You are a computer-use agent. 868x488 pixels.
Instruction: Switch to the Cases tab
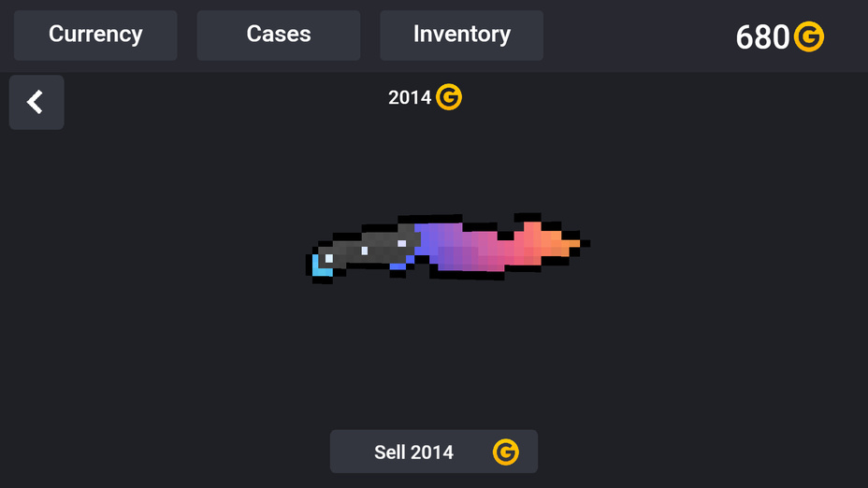point(279,35)
